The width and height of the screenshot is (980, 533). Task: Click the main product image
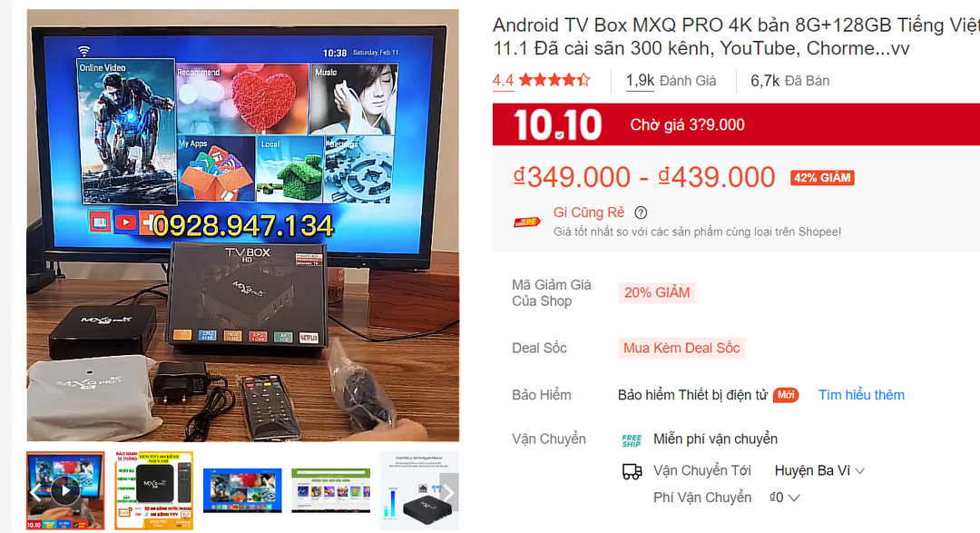(242, 225)
